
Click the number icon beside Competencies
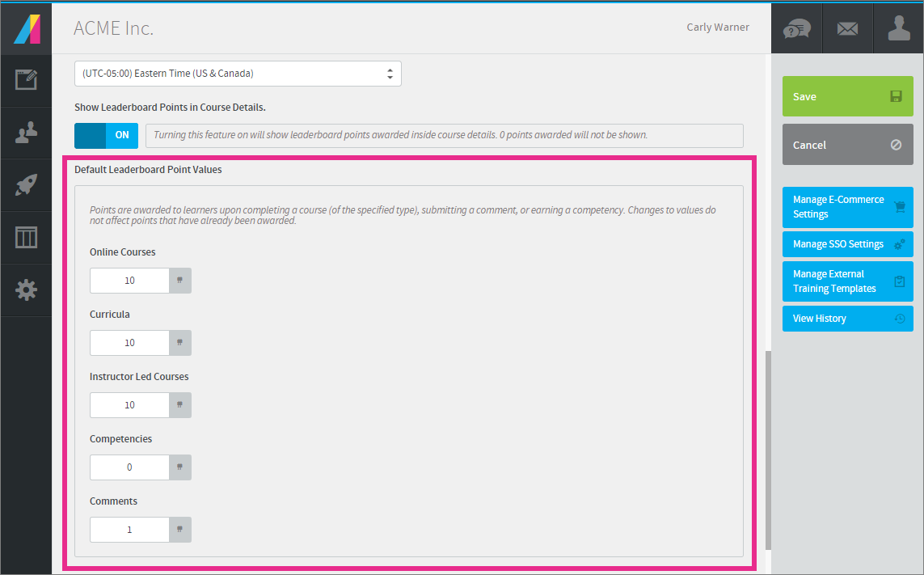pyautogui.click(x=179, y=467)
